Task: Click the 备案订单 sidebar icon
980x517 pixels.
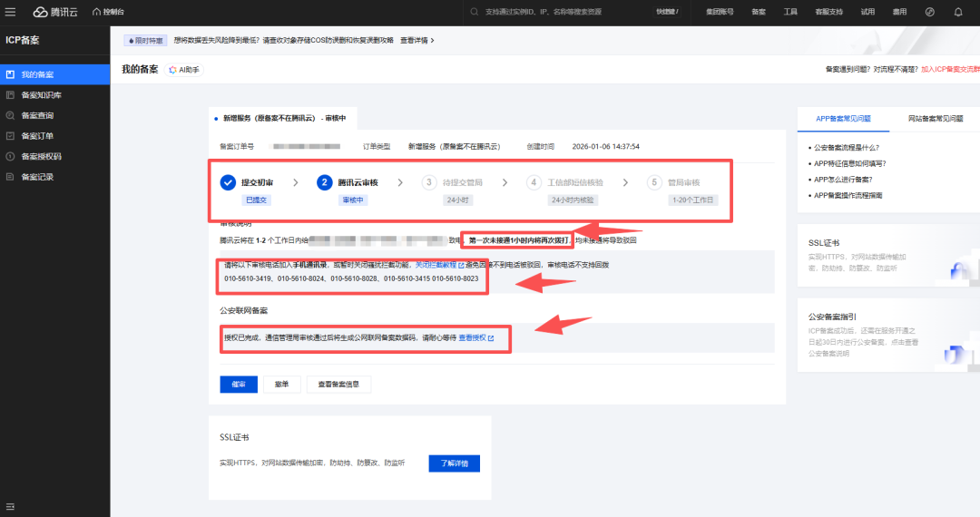Action: [10, 135]
